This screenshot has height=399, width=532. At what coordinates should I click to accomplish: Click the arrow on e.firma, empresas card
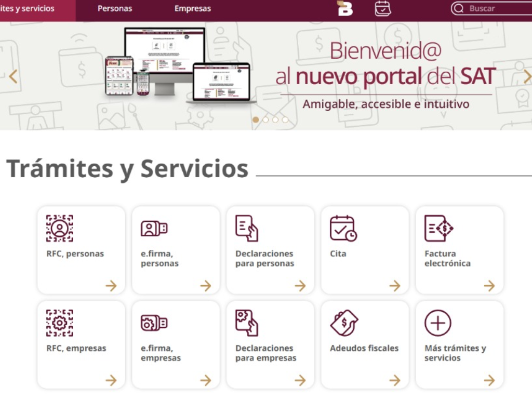(206, 380)
